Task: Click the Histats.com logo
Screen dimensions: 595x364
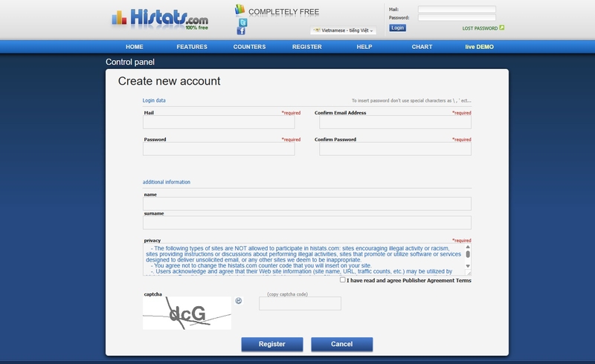Action: (160, 19)
